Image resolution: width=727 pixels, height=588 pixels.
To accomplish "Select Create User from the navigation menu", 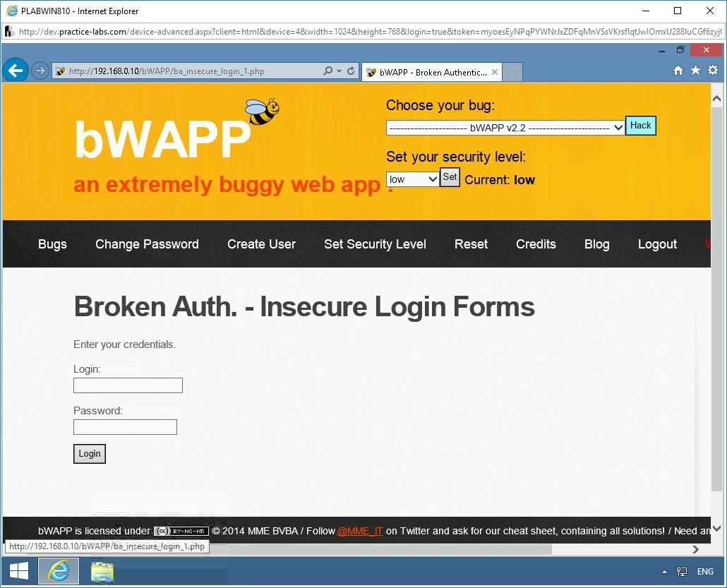I will coord(261,244).
